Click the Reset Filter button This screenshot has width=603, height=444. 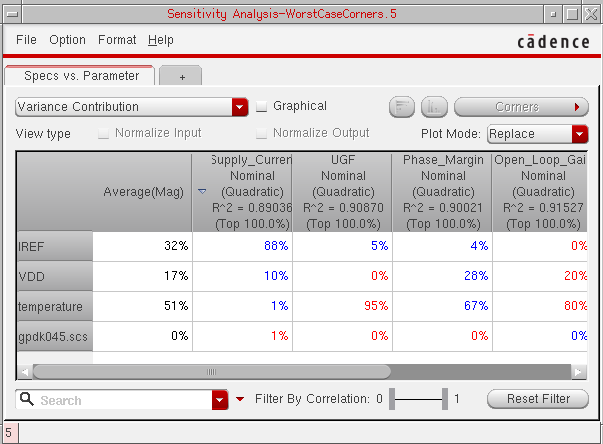[x=538, y=399]
